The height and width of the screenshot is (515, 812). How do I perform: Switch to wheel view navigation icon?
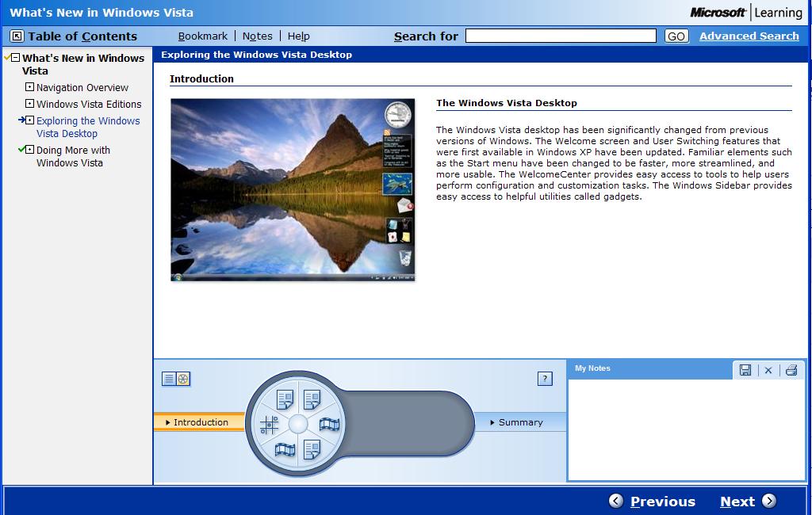(183, 379)
